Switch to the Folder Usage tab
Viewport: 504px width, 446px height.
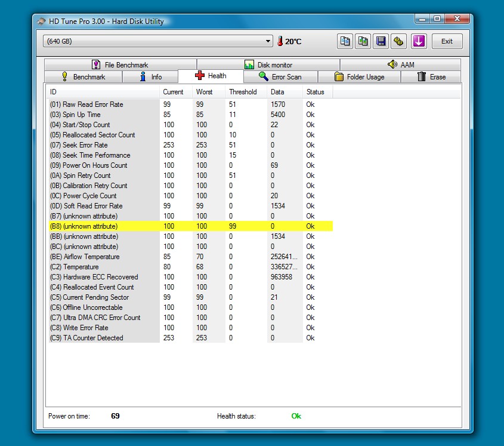(359, 77)
